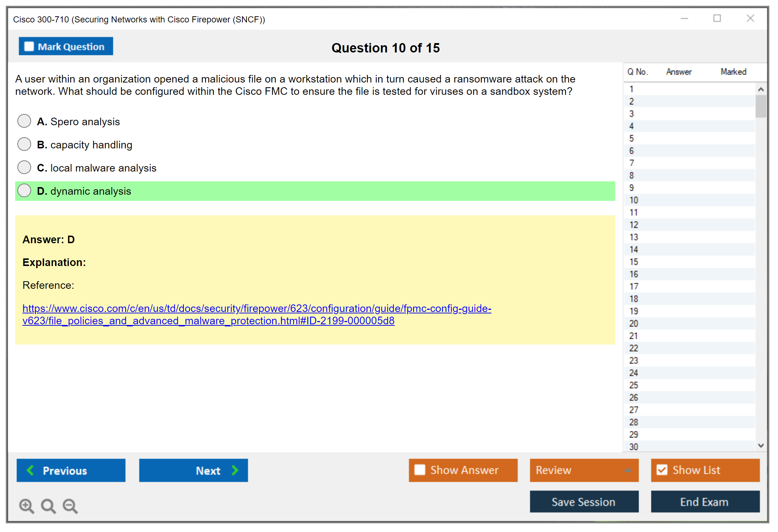Click the End Exam button
The image size is (778, 532).
tap(705, 502)
